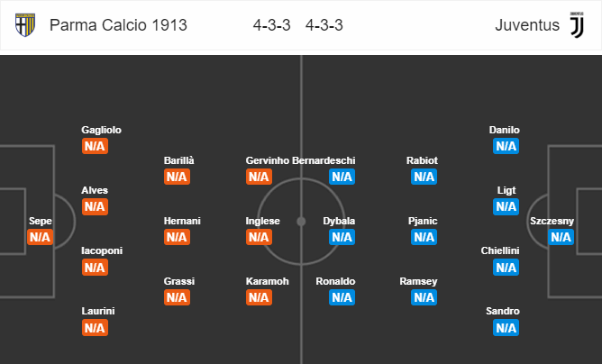Click Ronaldo's player name
The width and height of the screenshot is (602, 364).
tap(335, 281)
